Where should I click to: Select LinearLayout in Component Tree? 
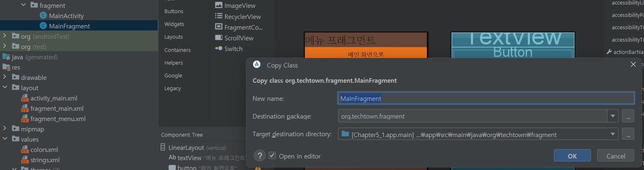coord(186,147)
